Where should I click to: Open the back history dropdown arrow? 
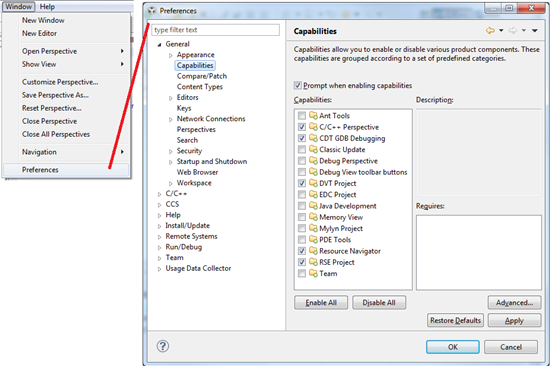coord(501,31)
